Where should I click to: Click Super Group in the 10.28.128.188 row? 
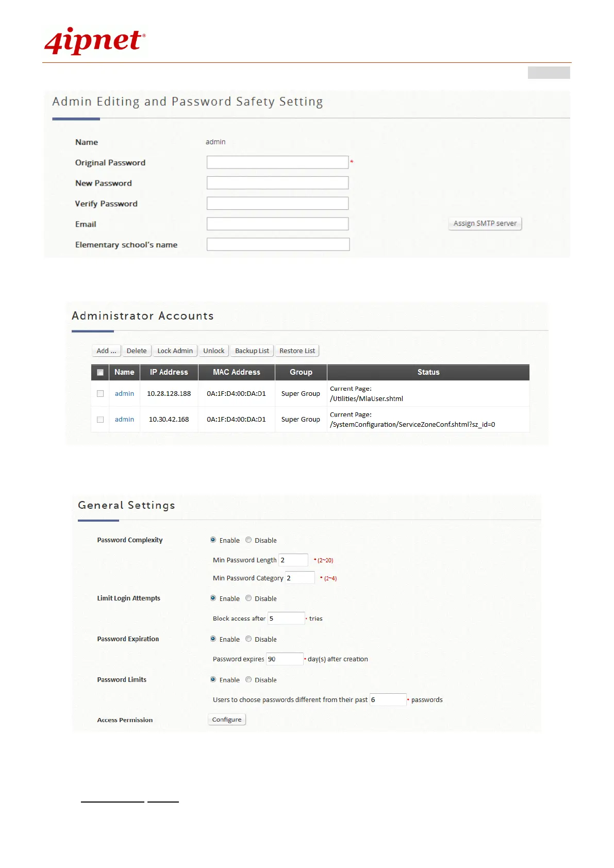(301, 393)
